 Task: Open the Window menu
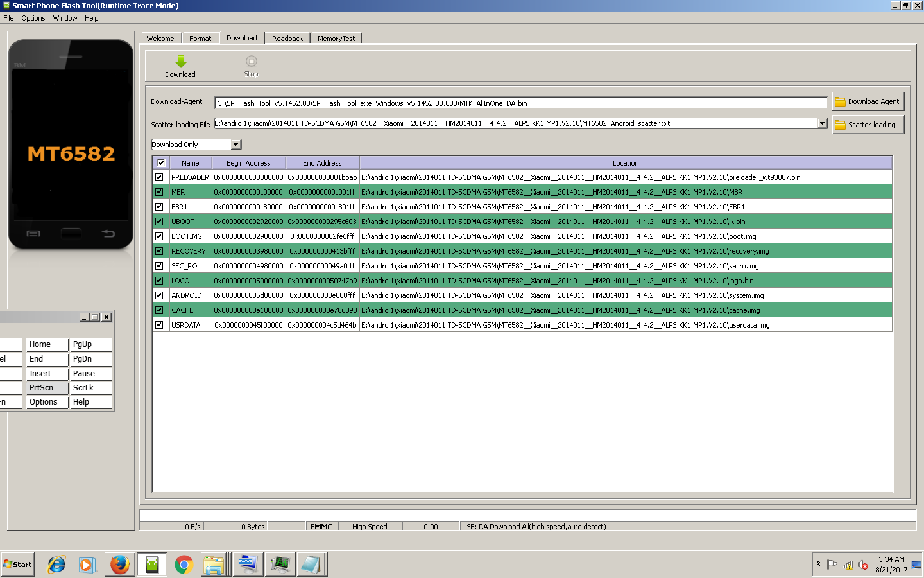point(65,18)
